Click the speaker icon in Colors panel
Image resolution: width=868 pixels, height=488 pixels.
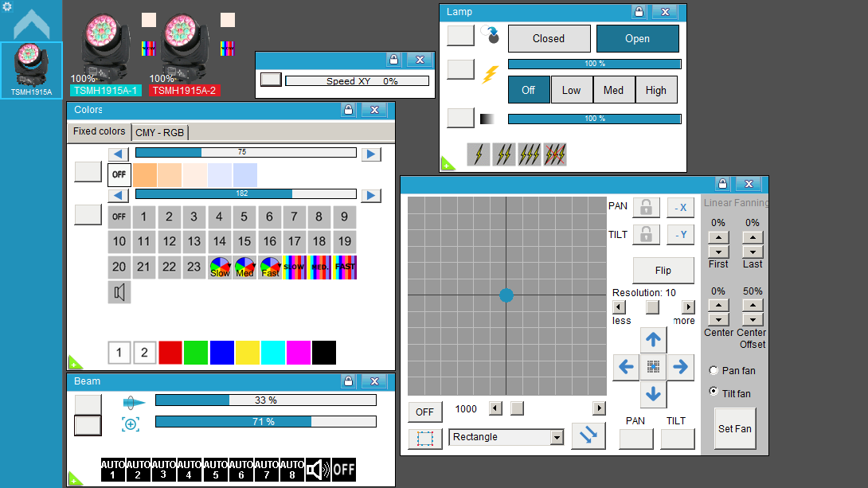pyautogui.click(x=119, y=292)
